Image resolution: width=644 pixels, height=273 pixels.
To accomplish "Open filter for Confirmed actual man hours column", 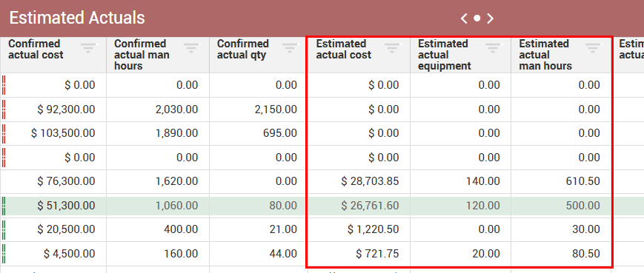I will pyautogui.click(x=191, y=48).
